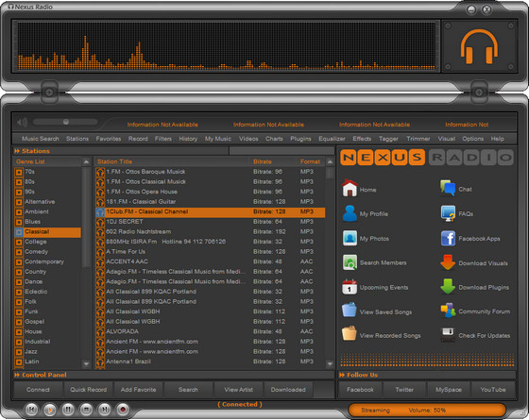Sort by Format column header

311,161
